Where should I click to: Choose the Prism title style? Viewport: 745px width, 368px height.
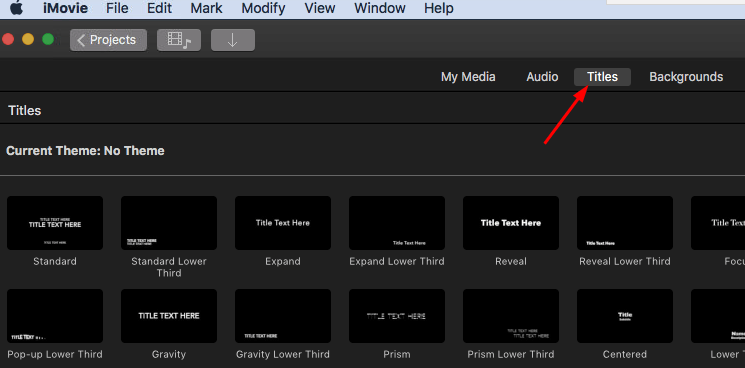pos(397,316)
